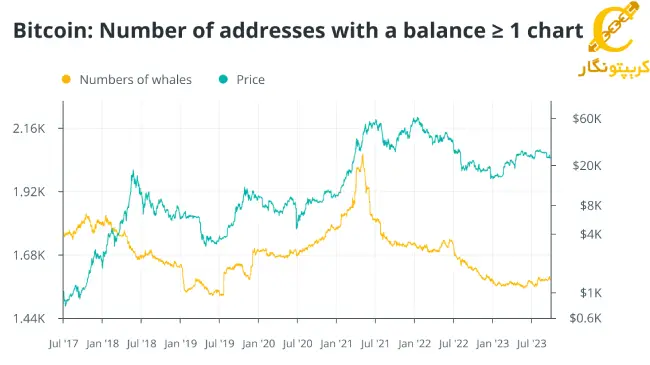650x365 pixels.
Task: Click the chart title text
Action: 298,31
